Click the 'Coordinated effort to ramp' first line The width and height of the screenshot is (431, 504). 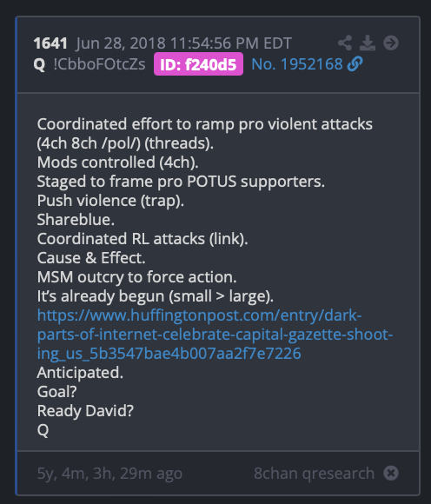(x=205, y=124)
